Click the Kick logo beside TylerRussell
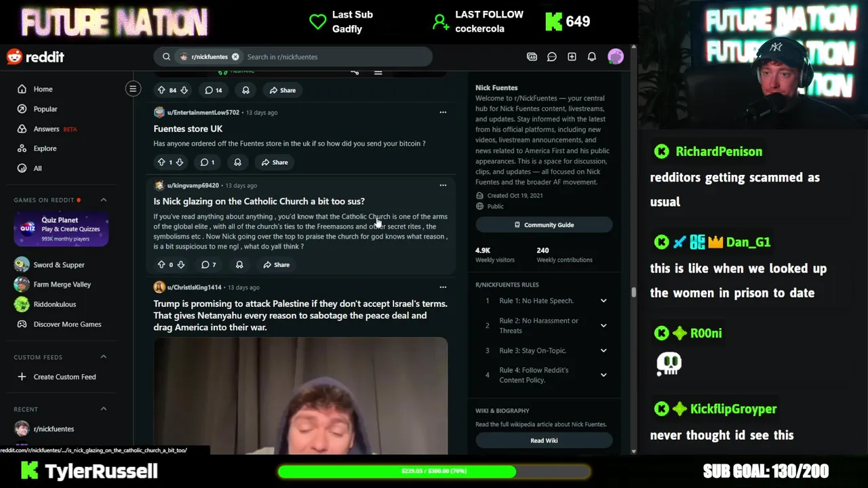The width and height of the screenshot is (868, 488). (29, 470)
